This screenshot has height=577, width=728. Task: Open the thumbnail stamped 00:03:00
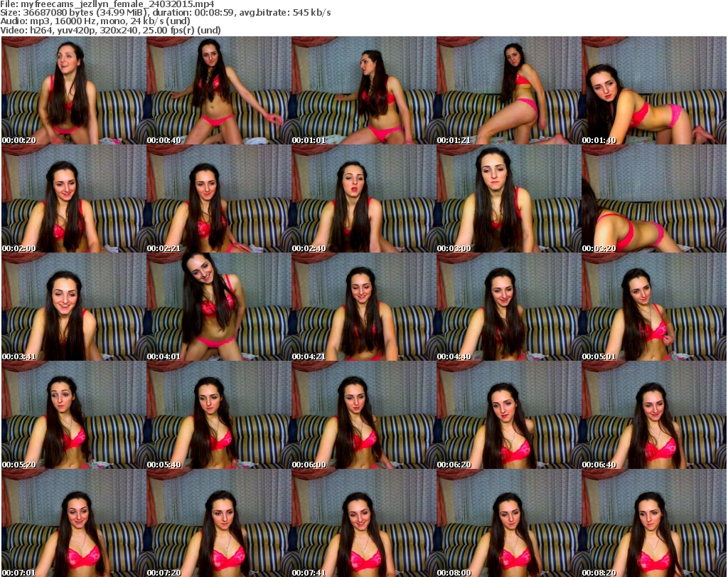509,198
